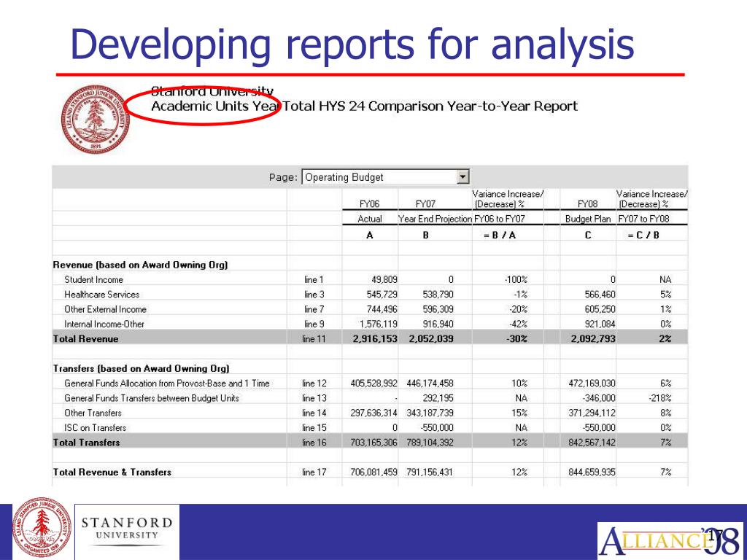Image resolution: width=747 pixels, height=560 pixels.
Task: Click the Total Revenue FY06 value 2,916,153
Action: [x=375, y=339]
